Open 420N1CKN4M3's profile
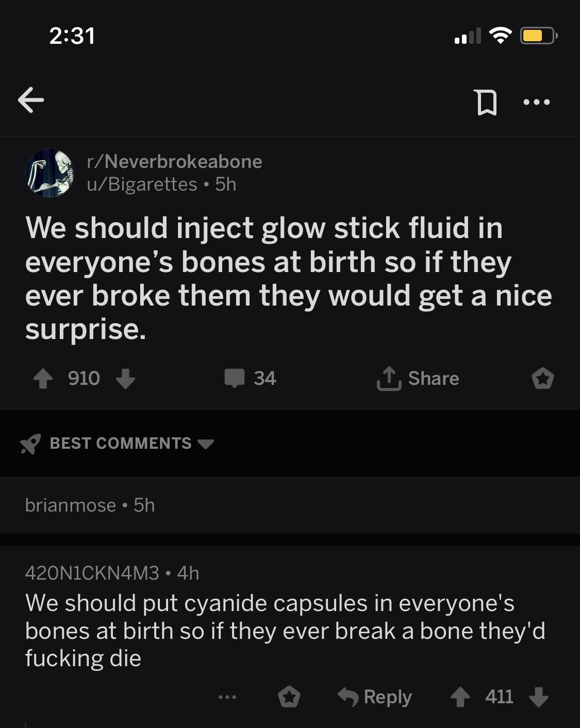Viewport: 580px width, 728px height. coord(92,573)
